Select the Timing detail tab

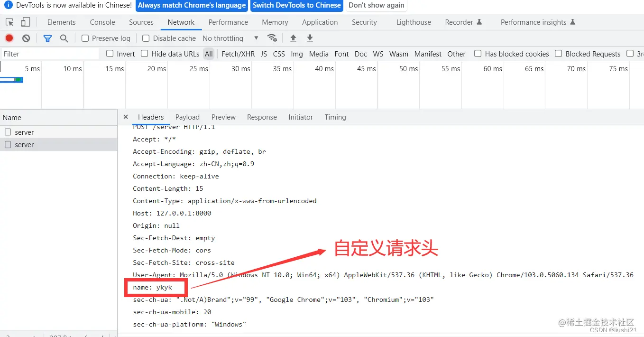pyautogui.click(x=335, y=117)
